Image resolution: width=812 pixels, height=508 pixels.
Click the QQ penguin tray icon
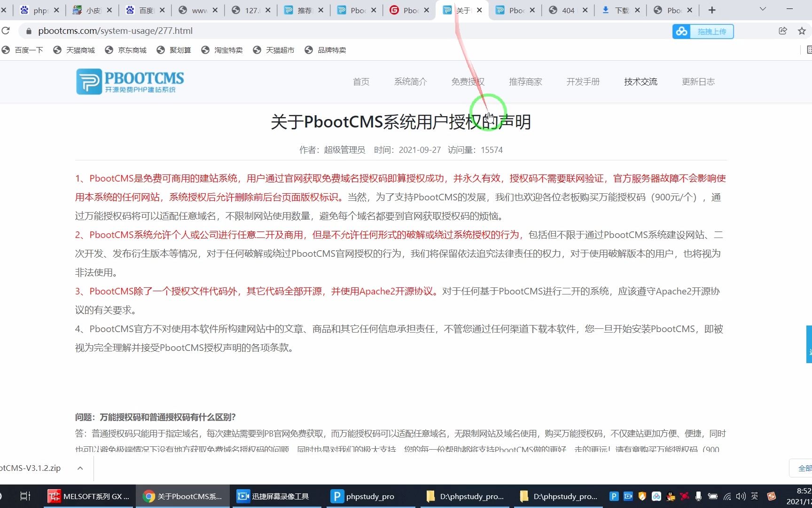pos(671,496)
